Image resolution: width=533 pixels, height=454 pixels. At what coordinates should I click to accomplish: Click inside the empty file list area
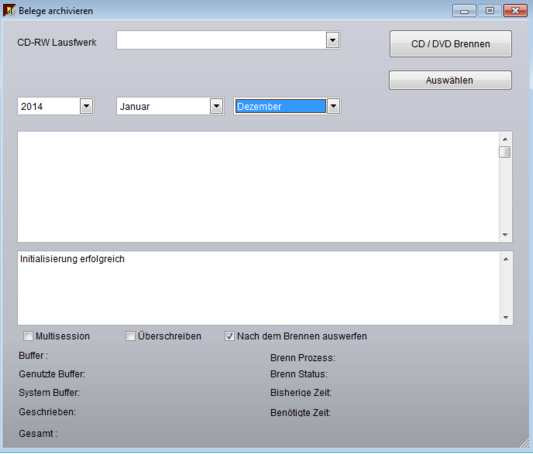[x=258, y=187]
